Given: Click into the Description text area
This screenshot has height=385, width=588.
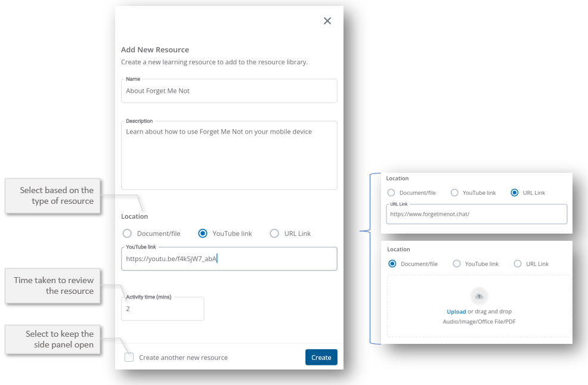Looking at the screenshot, I should click(229, 156).
